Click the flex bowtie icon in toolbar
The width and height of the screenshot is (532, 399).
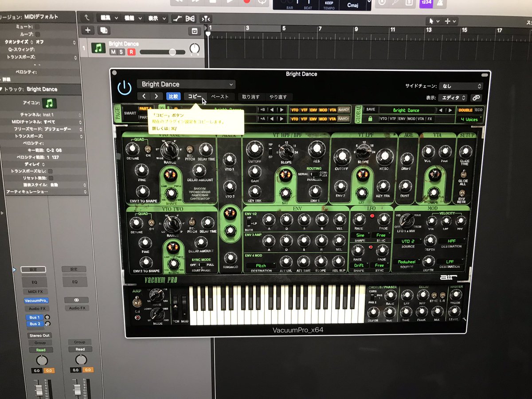(x=190, y=19)
